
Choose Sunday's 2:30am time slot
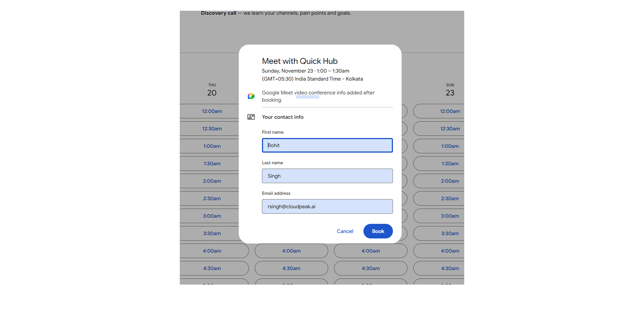point(449,199)
